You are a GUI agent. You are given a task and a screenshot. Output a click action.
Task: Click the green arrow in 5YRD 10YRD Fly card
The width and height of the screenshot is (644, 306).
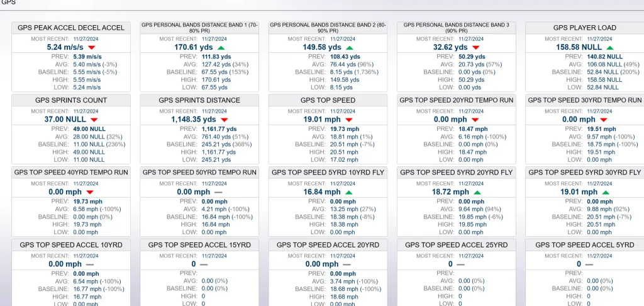point(348,192)
